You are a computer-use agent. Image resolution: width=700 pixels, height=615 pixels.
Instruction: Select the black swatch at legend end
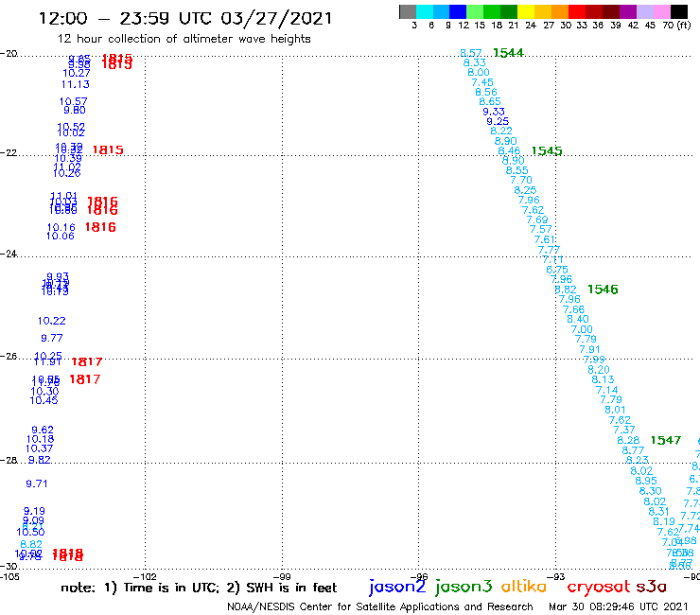(x=679, y=11)
